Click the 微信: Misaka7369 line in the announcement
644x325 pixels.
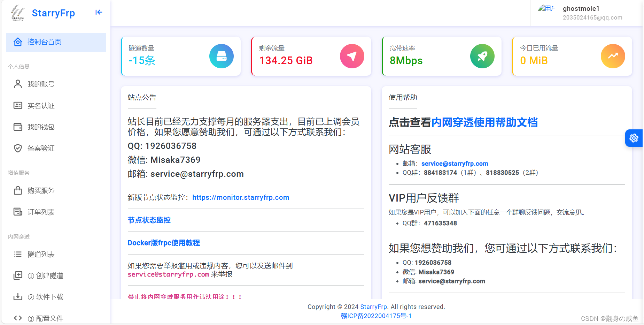[164, 160]
